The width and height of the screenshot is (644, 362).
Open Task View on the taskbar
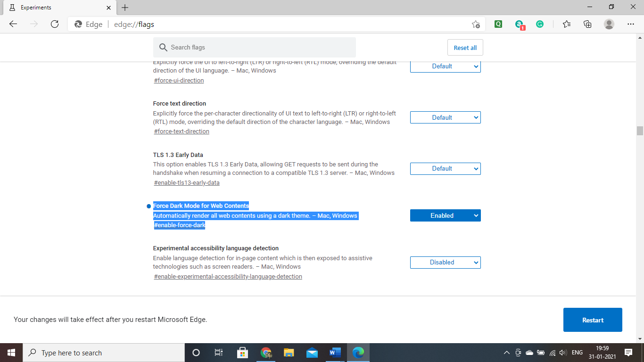click(219, 353)
